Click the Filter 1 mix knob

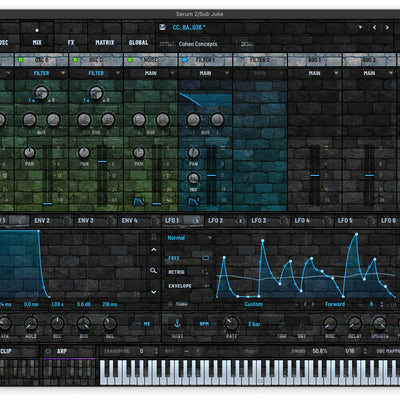(x=193, y=178)
